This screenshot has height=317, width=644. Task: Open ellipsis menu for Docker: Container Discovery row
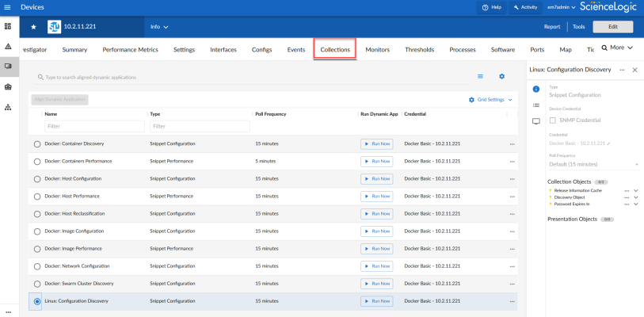coord(512,143)
